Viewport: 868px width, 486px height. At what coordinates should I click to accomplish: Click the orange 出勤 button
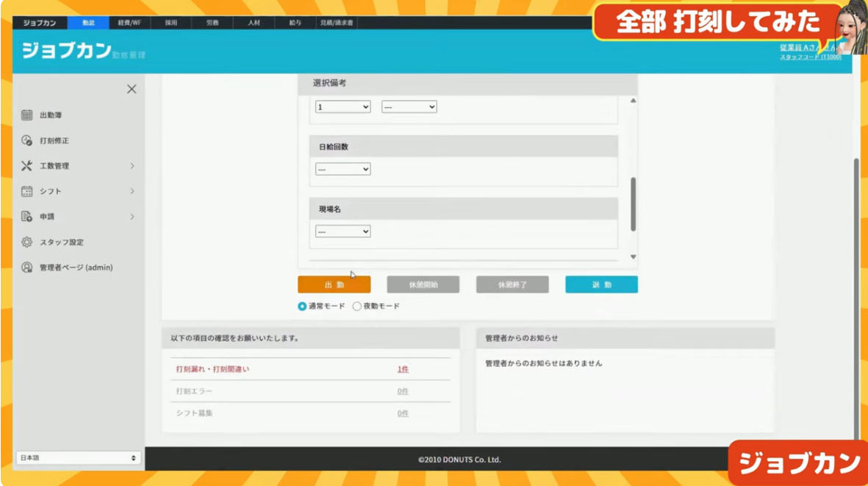coord(334,285)
